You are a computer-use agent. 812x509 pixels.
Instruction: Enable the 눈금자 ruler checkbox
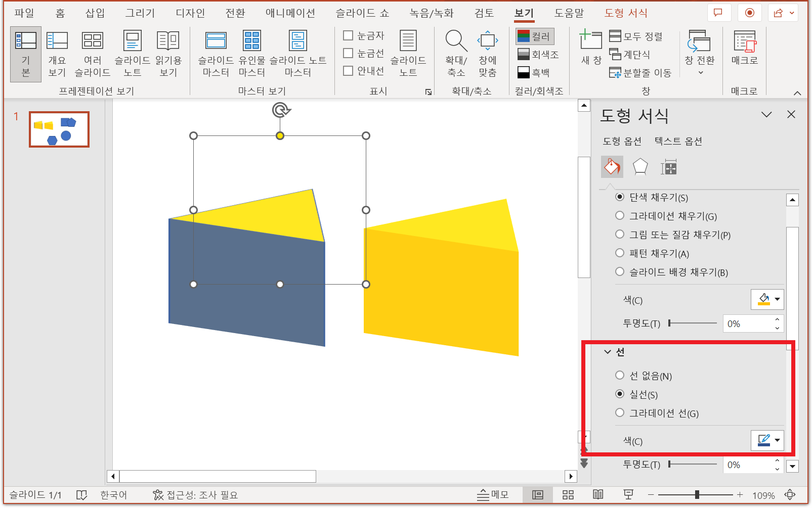point(348,35)
